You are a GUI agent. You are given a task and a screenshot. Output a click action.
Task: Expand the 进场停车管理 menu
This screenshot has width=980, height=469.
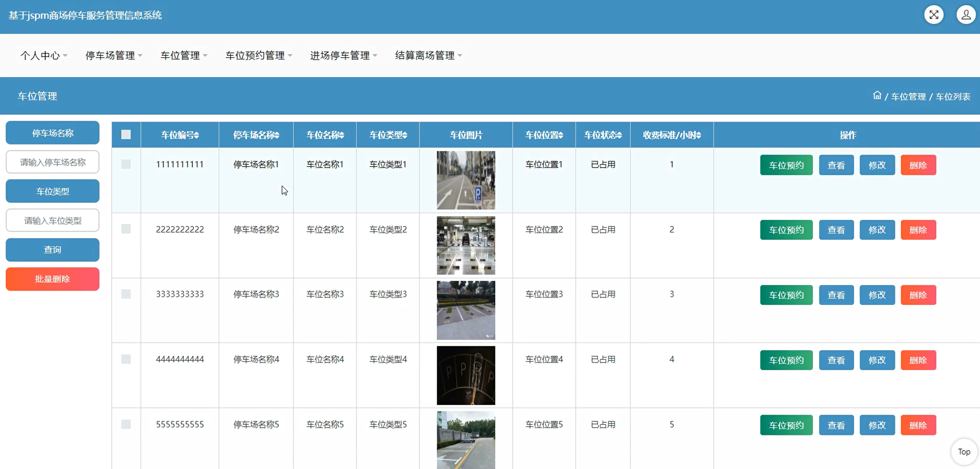343,55
